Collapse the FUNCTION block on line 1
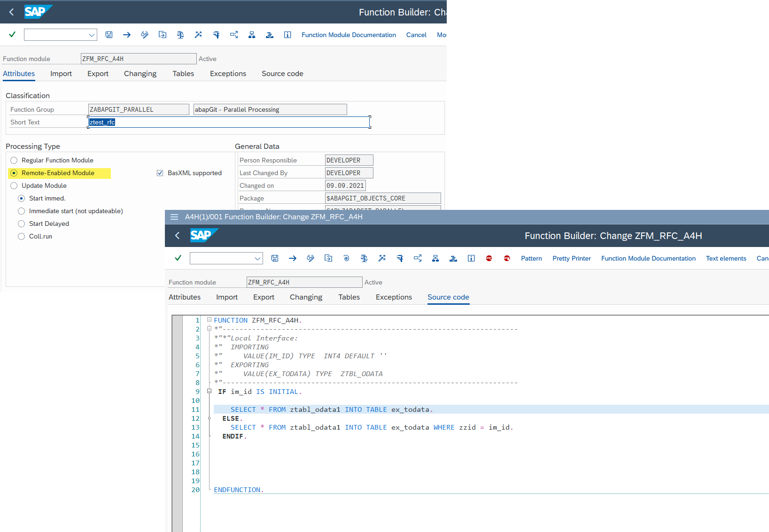This screenshot has height=532, width=769. tap(210, 320)
